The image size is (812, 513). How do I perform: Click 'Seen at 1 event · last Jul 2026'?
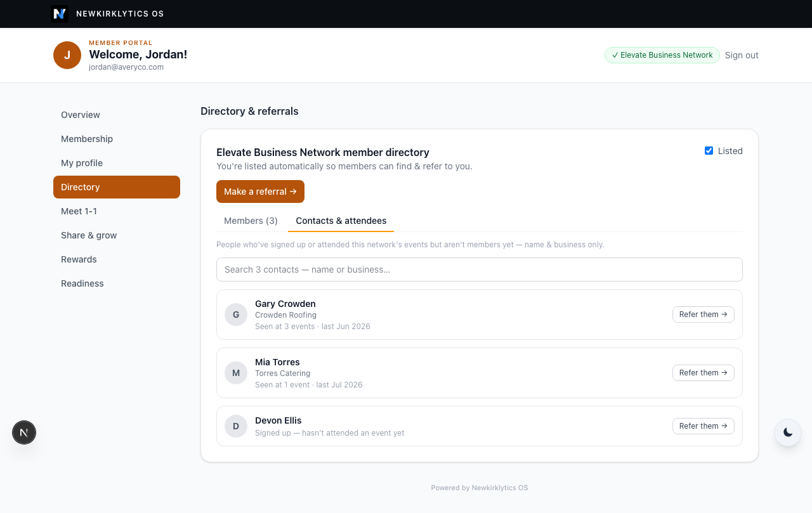[309, 385]
